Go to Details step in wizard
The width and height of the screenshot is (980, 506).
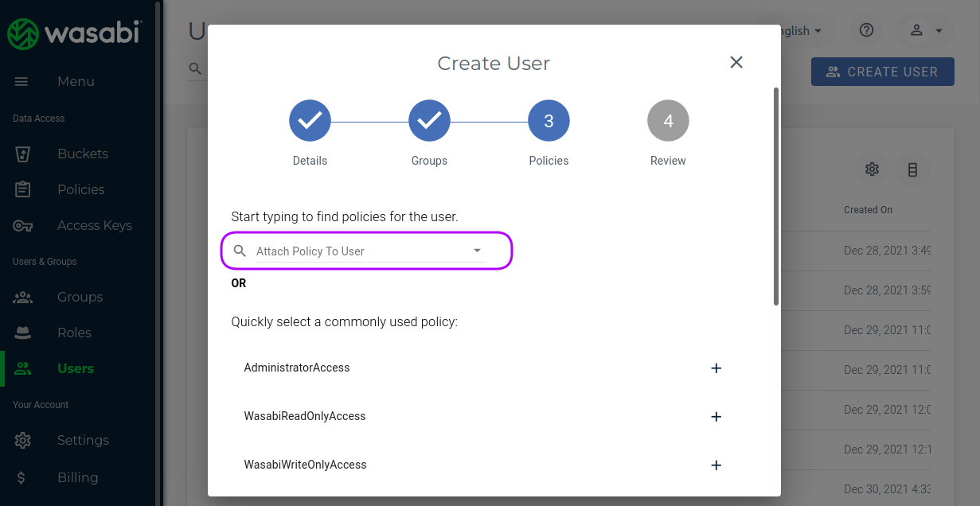click(x=310, y=121)
